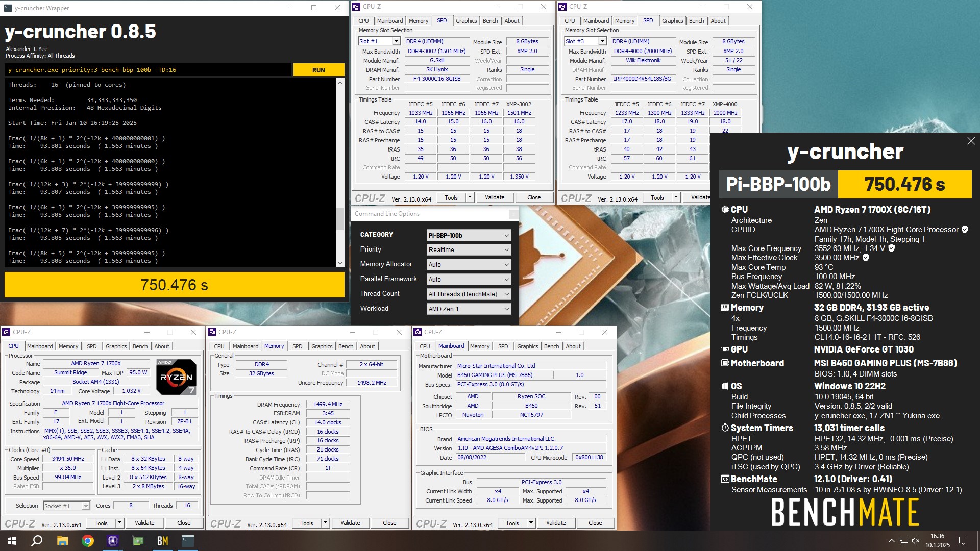Open File Explorer from the taskbar
The height and width of the screenshot is (551, 980).
click(62, 541)
